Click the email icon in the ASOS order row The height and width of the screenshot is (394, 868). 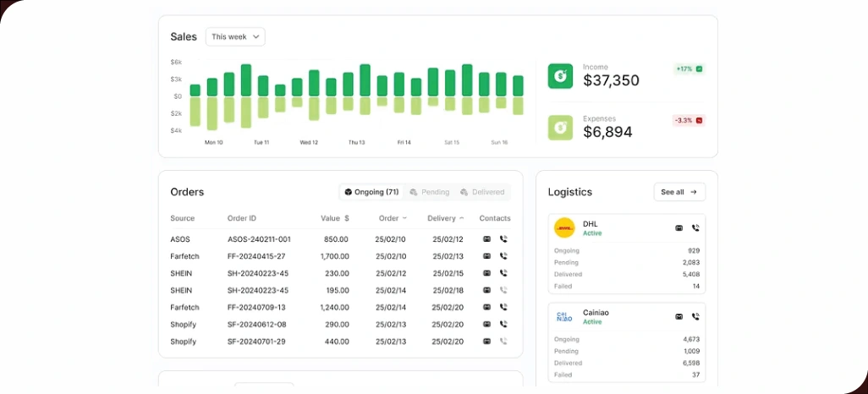[486, 239]
